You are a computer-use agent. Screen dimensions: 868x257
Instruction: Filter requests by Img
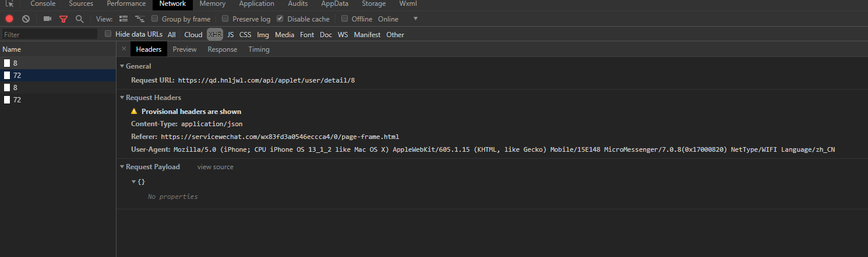coord(263,34)
